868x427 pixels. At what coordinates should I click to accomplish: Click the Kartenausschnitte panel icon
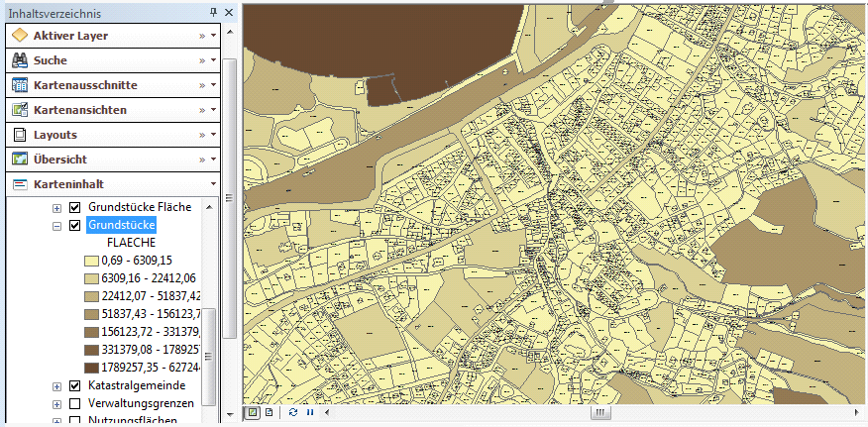(x=19, y=85)
